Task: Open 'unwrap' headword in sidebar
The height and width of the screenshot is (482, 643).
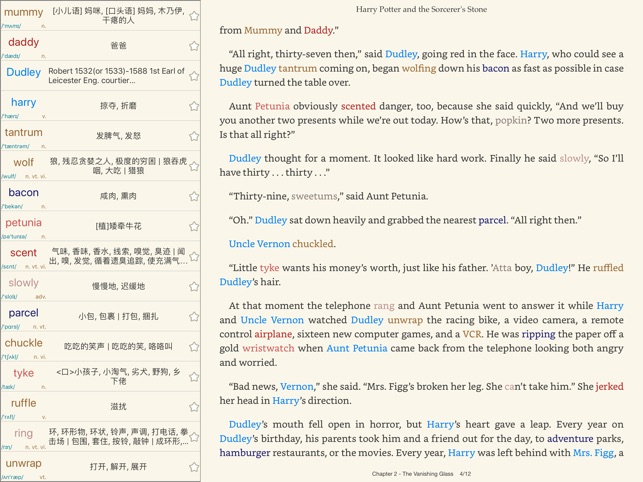Action: coord(23,464)
